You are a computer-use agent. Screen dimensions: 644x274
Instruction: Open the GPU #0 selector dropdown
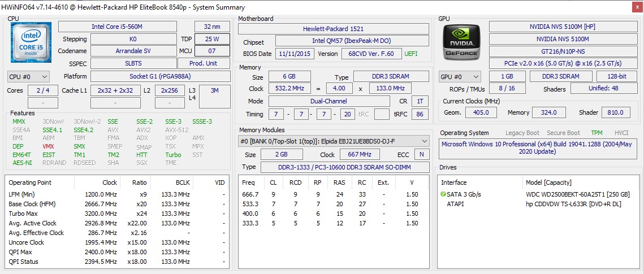[460, 76]
